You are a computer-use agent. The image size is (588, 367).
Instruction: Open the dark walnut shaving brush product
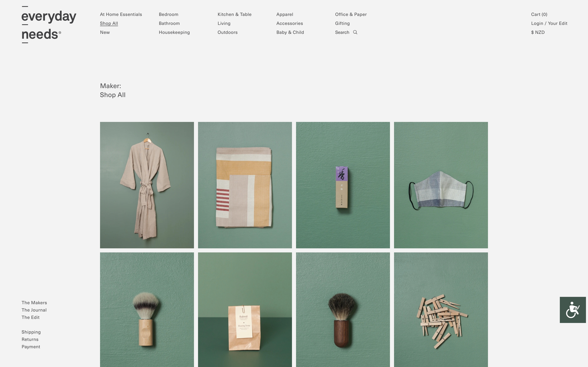tap(343, 316)
